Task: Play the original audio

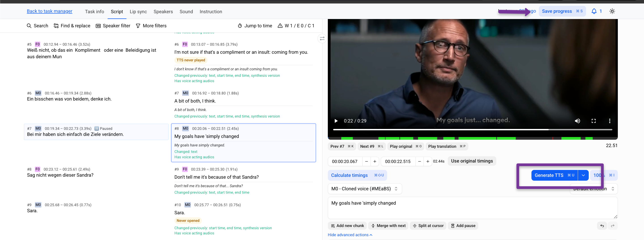Action: [x=405, y=146]
